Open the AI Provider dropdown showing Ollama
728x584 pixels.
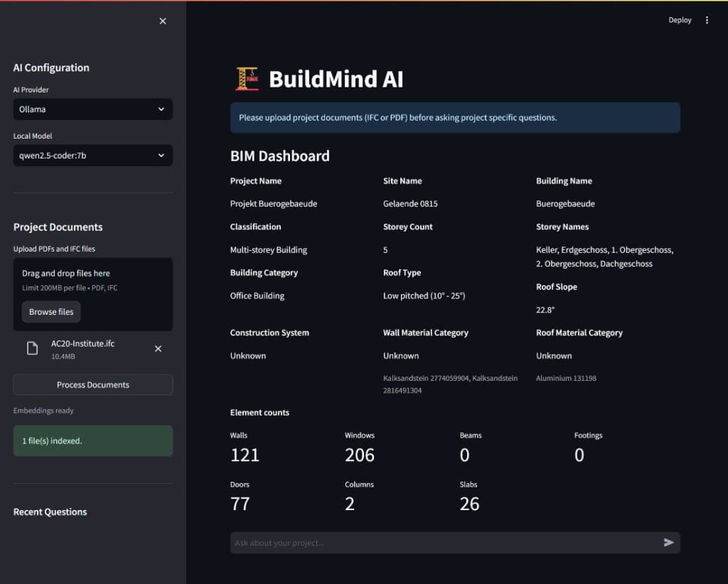pos(93,109)
